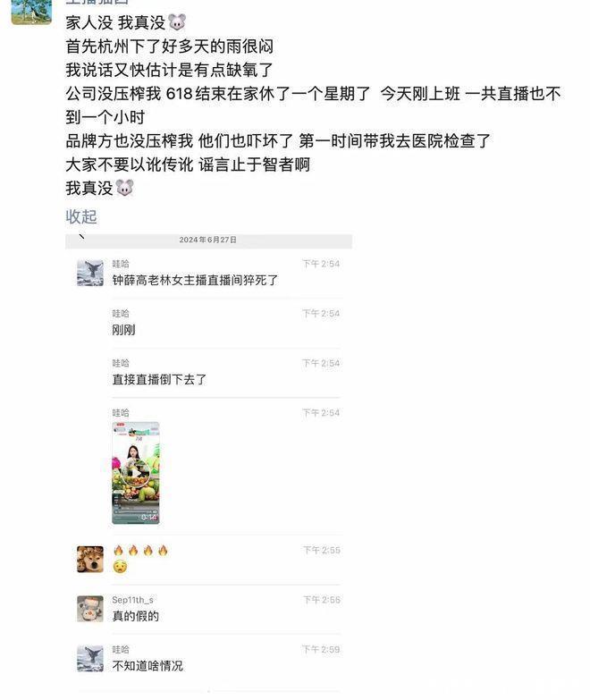This screenshot has height=700, width=590.
Task: Open the Shiba dog avatar in chat
Action: tap(90, 559)
